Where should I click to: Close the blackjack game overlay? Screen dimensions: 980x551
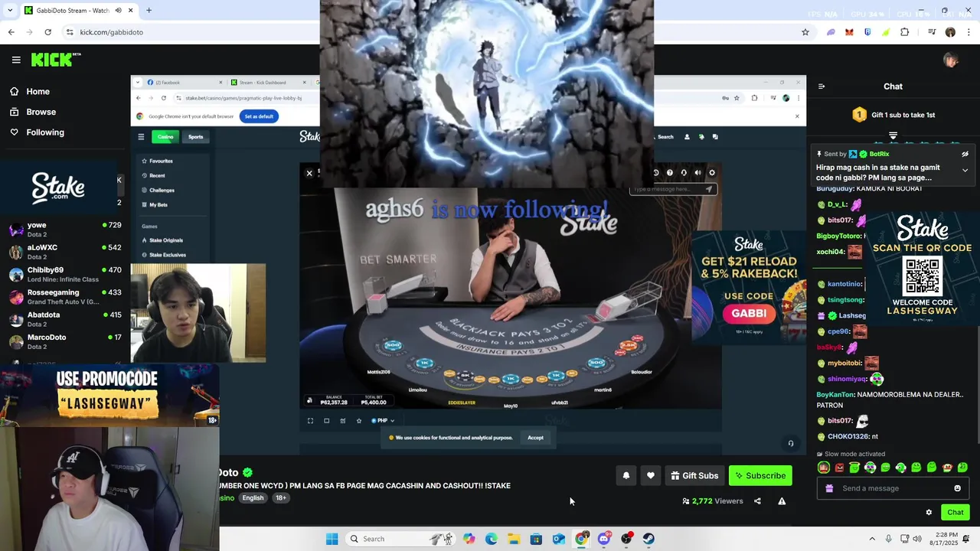[309, 173]
